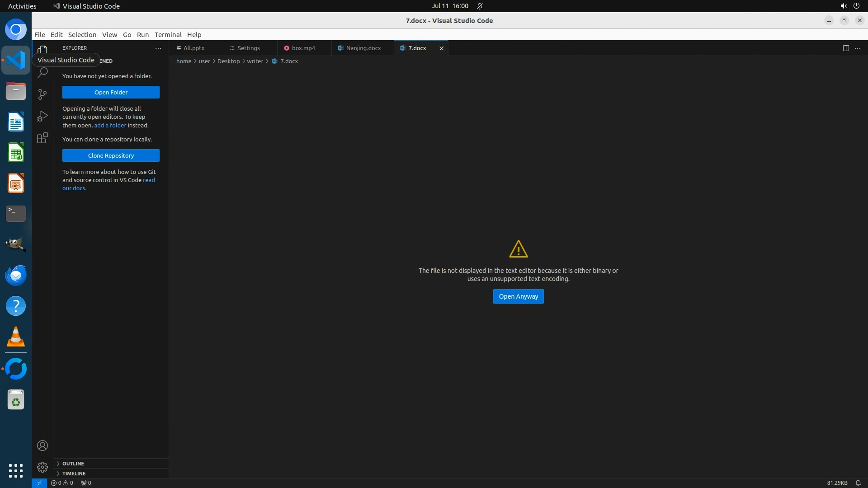Click errors and warnings status indicator
This screenshot has height=488, width=868.
pyautogui.click(x=62, y=483)
